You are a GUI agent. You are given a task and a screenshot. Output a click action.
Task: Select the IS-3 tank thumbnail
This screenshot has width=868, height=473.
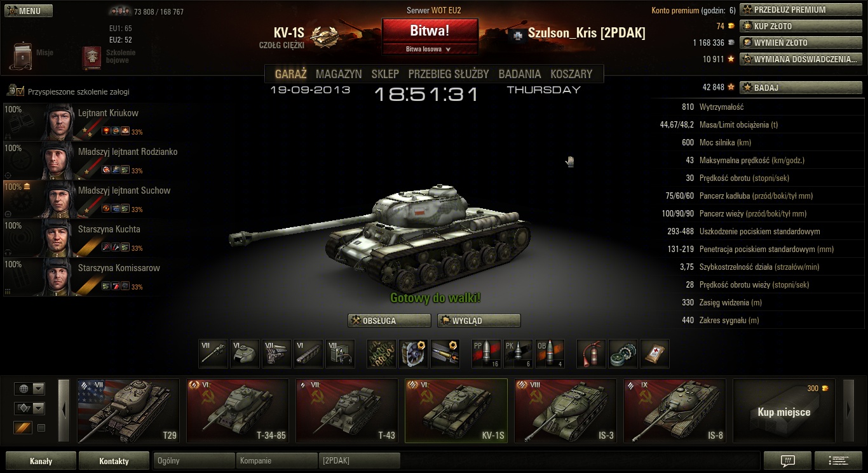(566, 411)
